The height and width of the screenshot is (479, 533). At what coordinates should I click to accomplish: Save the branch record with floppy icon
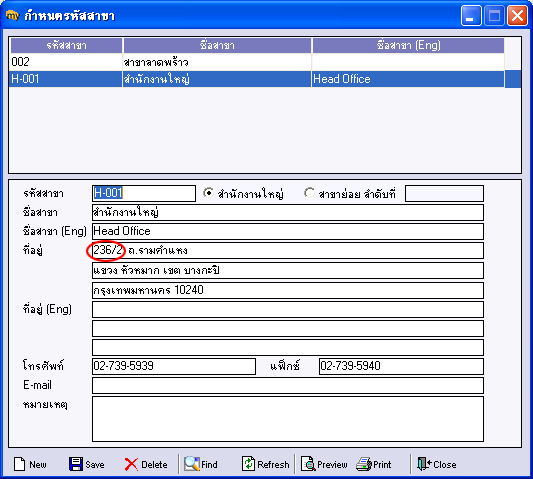pos(86,464)
